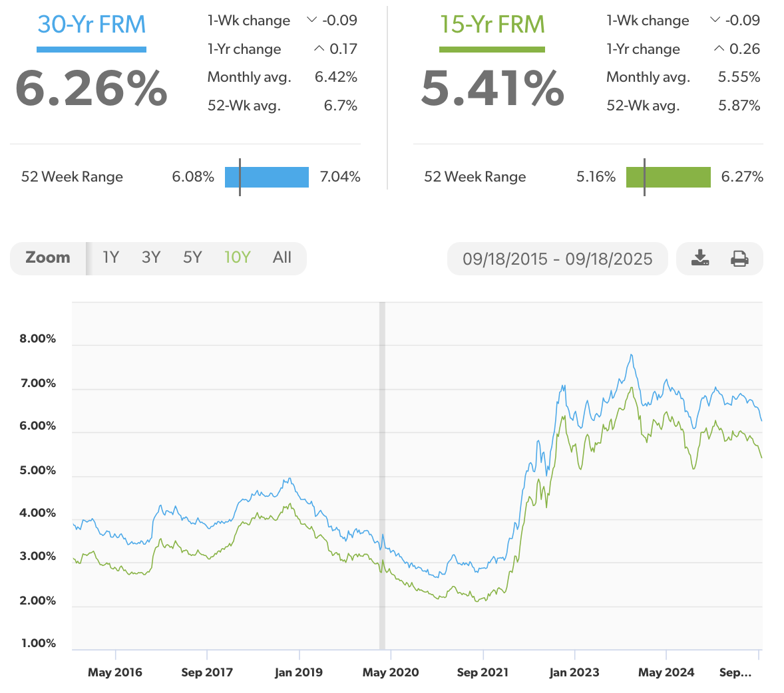Viewport: 784px width, 693px height.
Task: Switch to the All view
Action: click(x=282, y=257)
